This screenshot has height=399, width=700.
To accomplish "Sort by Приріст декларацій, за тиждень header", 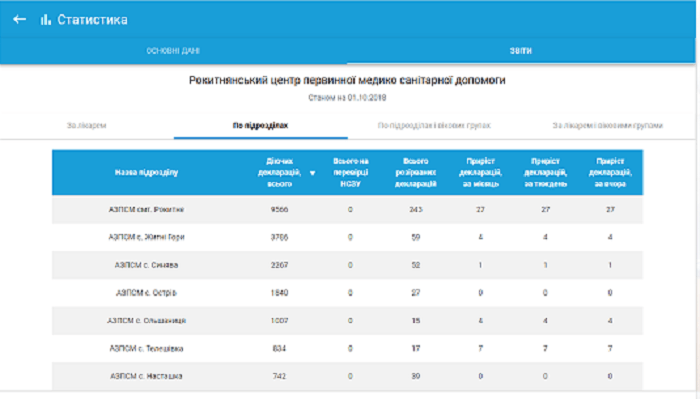I will [546, 172].
